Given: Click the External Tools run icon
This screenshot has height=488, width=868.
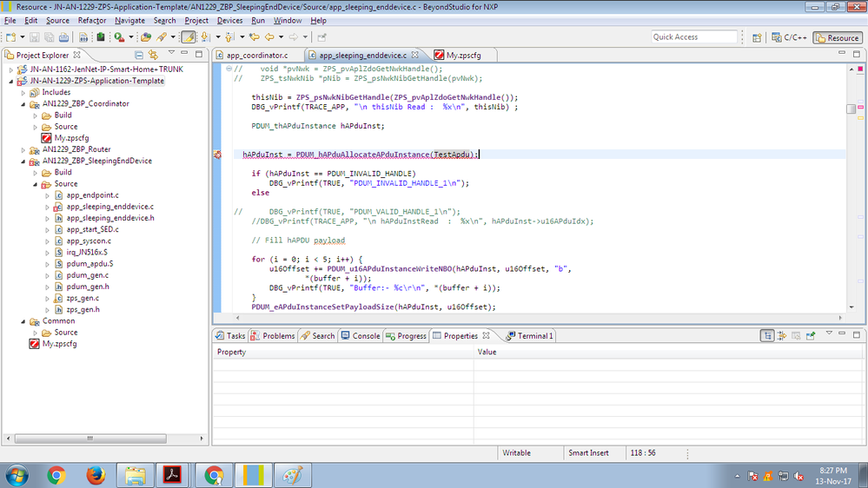Looking at the screenshot, I should click(119, 37).
